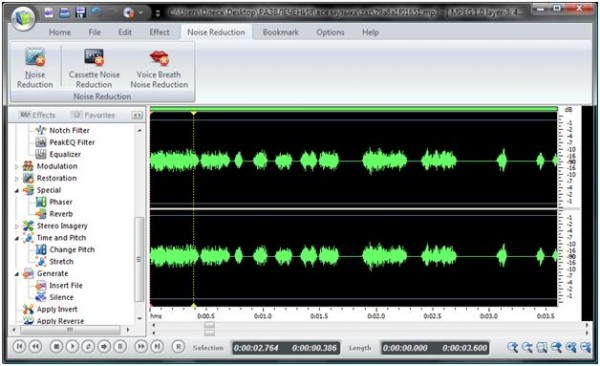This screenshot has height=366, width=600.
Task: Click the application orb menu button
Action: click(x=23, y=18)
